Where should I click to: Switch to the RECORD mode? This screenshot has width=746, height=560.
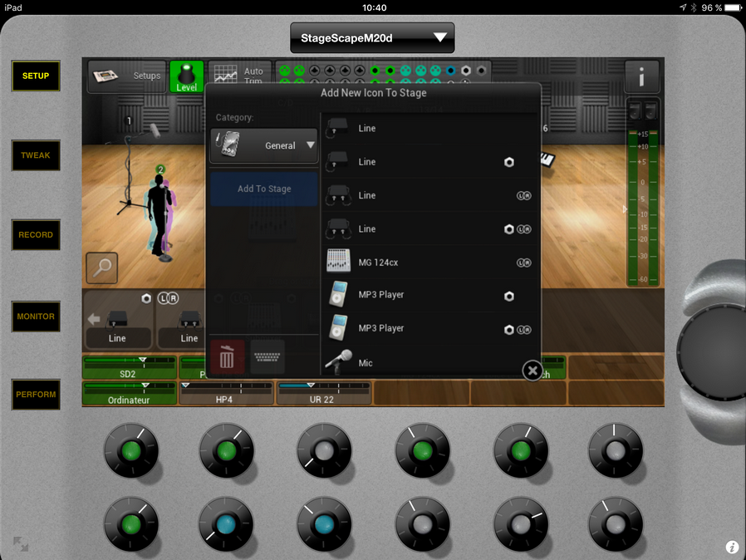point(36,235)
